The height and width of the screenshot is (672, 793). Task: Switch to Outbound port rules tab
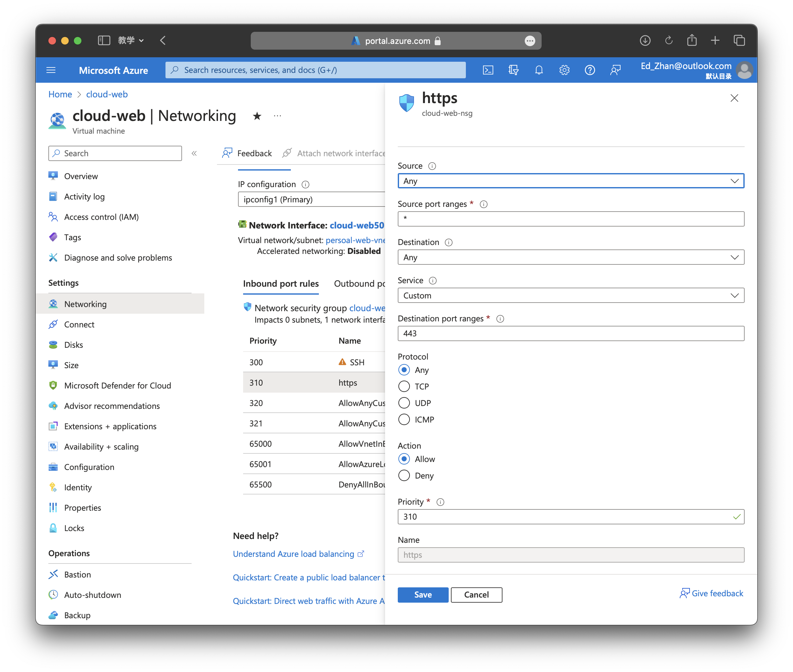[x=359, y=284]
